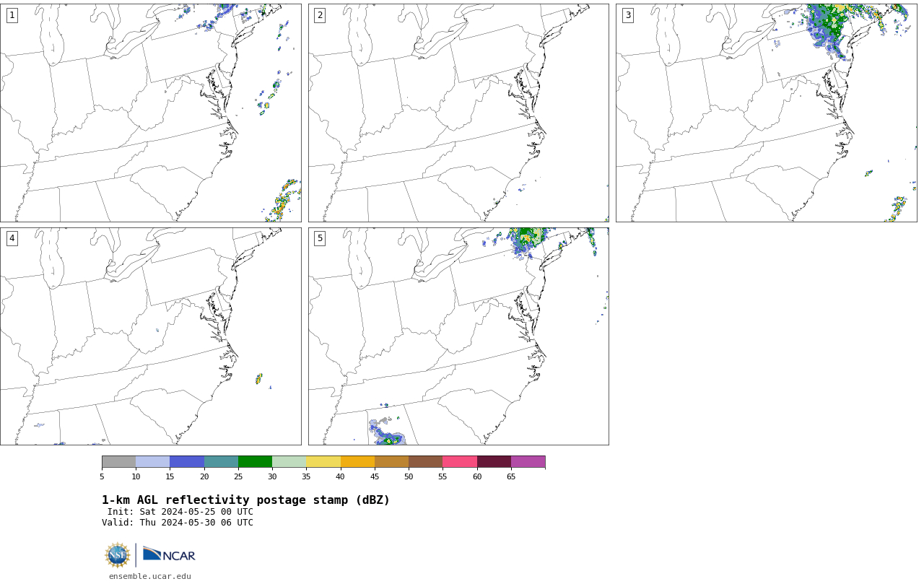
Task: Click the brown 50-55 dBZ swatch
Action: (x=426, y=462)
